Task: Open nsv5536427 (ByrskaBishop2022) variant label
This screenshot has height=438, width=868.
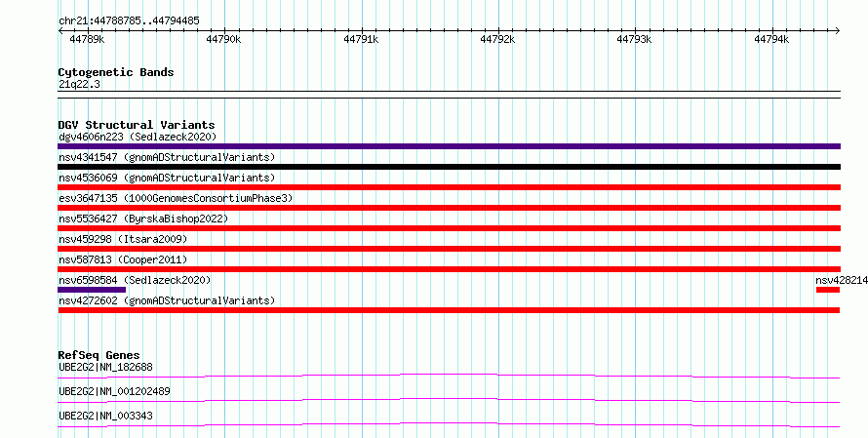Action: point(143,219)
